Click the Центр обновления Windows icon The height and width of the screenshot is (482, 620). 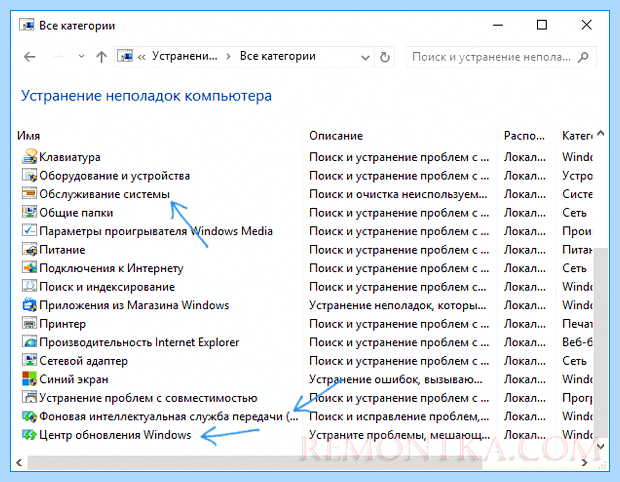pyautogui.click(x=30, y=435)
